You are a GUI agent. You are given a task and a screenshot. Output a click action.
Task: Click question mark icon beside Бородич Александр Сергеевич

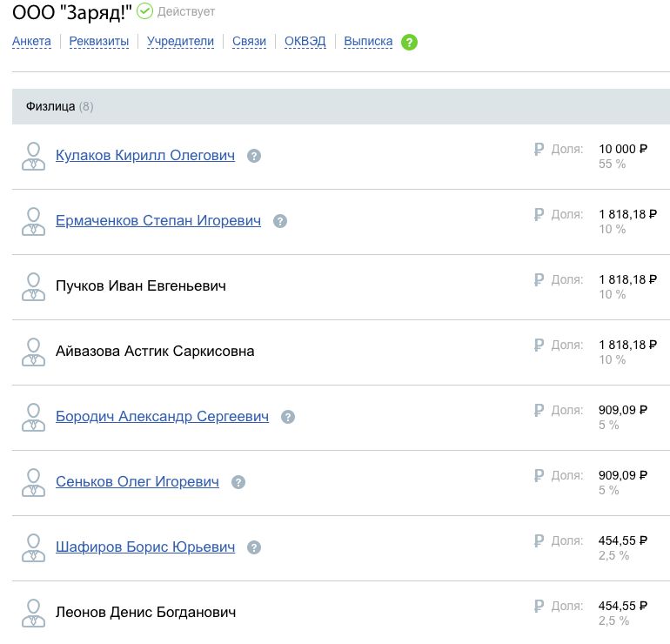click(288, 417)
